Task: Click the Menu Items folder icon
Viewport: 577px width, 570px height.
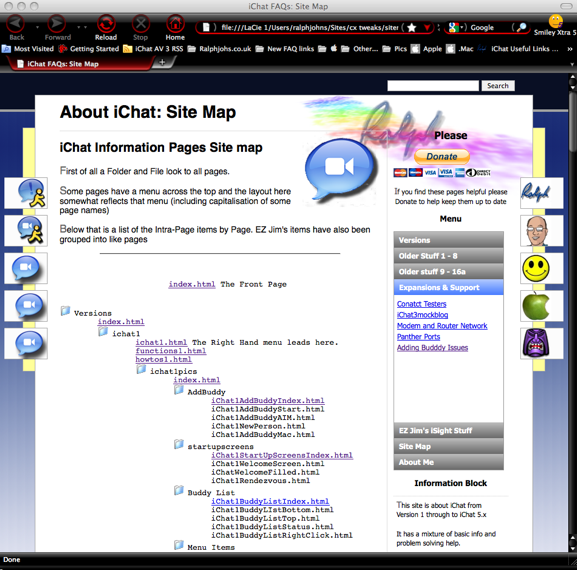Action: 179,545
